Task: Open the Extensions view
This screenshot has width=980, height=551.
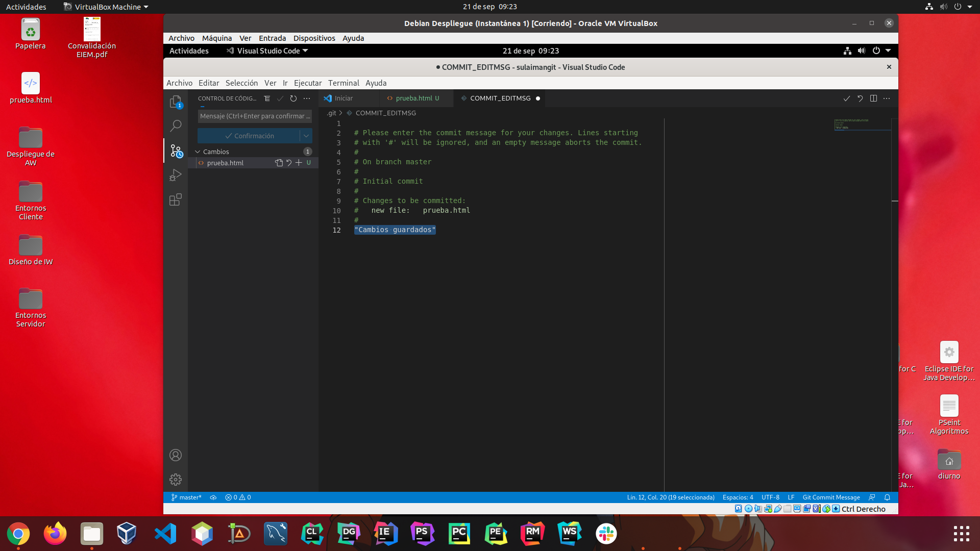Action: [x=176, y=199]
